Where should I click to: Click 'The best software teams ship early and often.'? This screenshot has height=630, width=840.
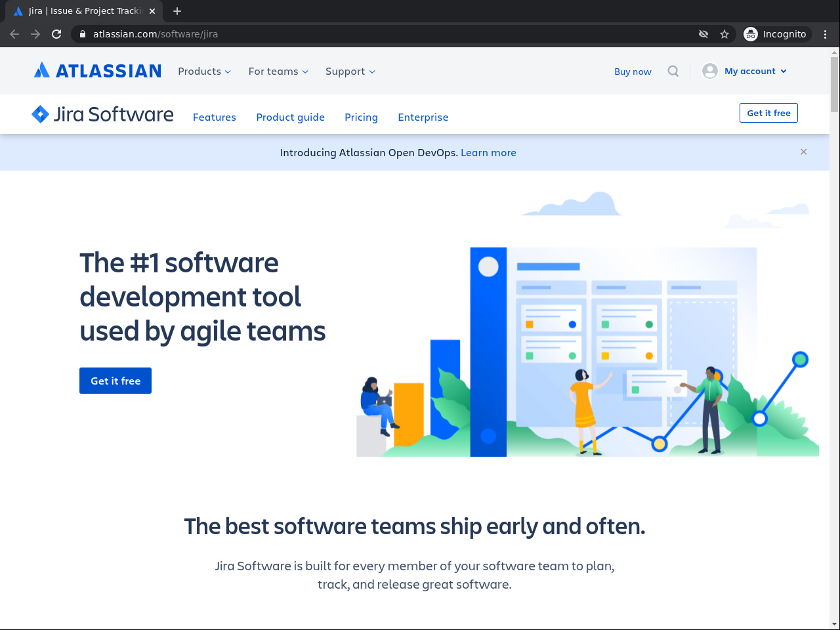point(415,526)
